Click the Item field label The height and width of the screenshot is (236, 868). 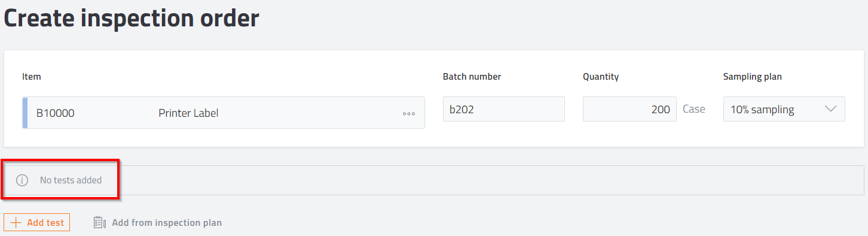click(31, 77)
